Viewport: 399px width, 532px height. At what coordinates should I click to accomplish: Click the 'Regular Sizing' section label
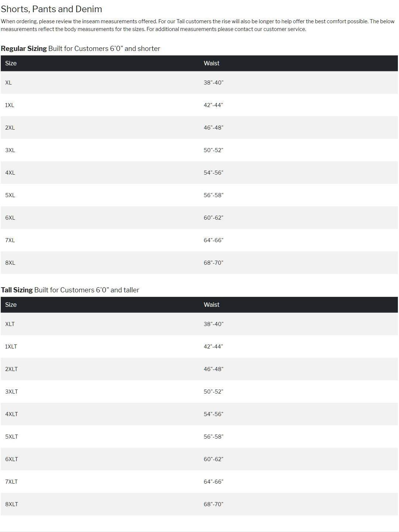coord(24,48)
